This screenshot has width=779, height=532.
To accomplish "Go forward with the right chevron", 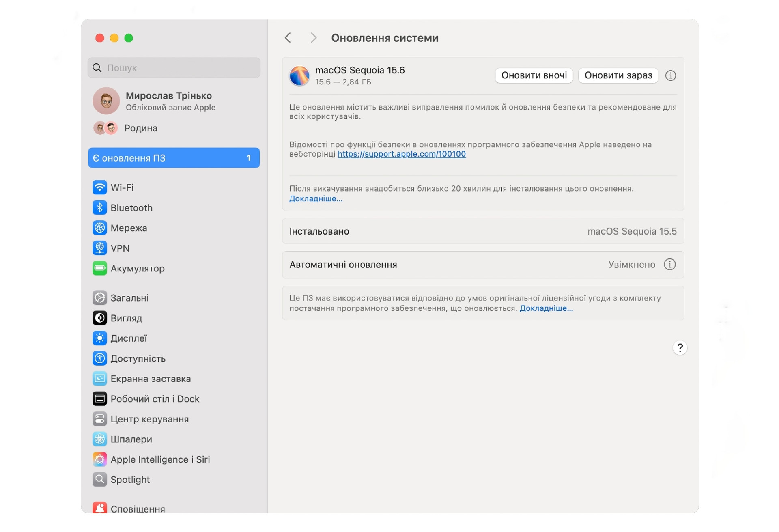I will [x=313, y=38].
